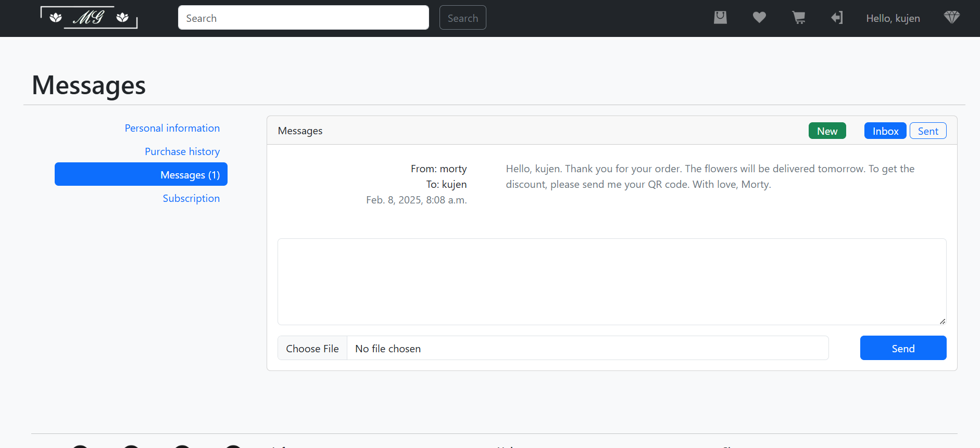Click the Messages page heading
Image resolution: width=980 pixels, height=448 pixels.
click(x=89, y=85)
